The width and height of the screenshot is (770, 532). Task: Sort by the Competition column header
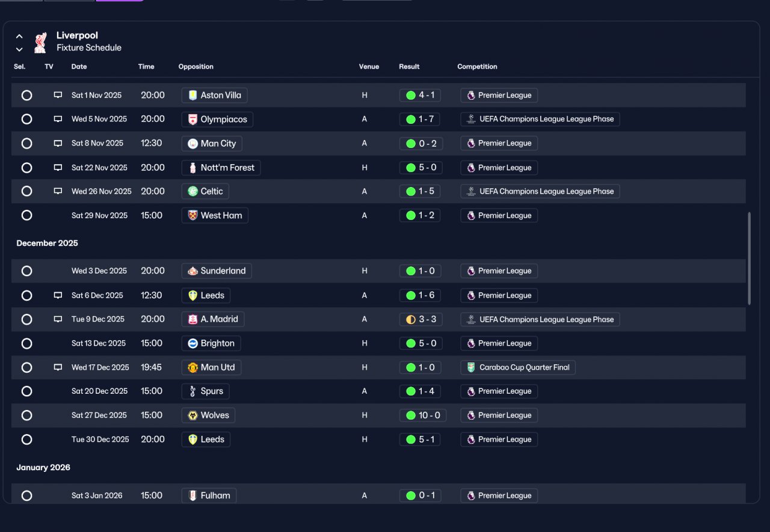coord(477,67)
